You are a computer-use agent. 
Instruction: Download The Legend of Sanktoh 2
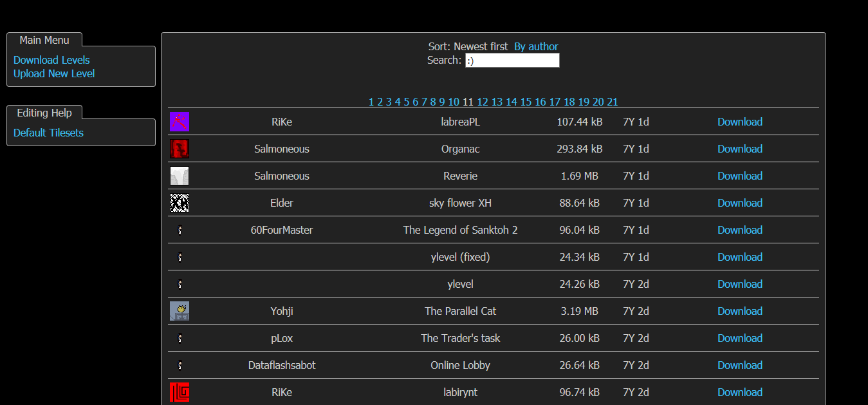pos(740,230)
